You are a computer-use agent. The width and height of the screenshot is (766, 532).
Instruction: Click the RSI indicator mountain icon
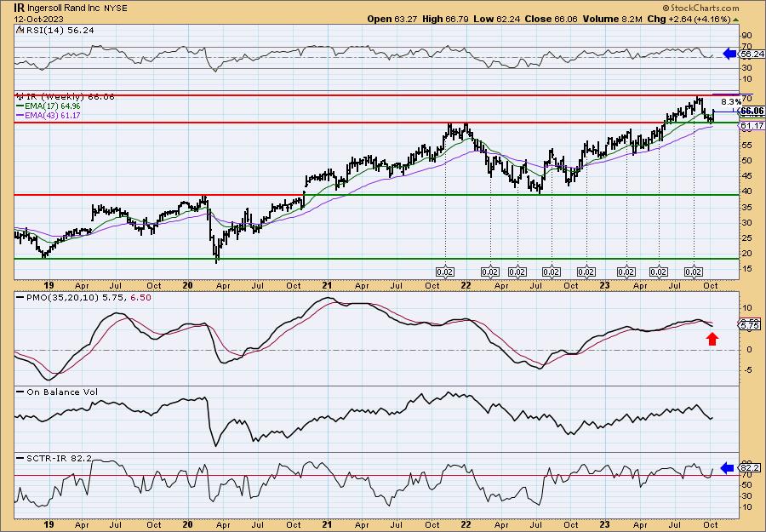tap(19, 31)
